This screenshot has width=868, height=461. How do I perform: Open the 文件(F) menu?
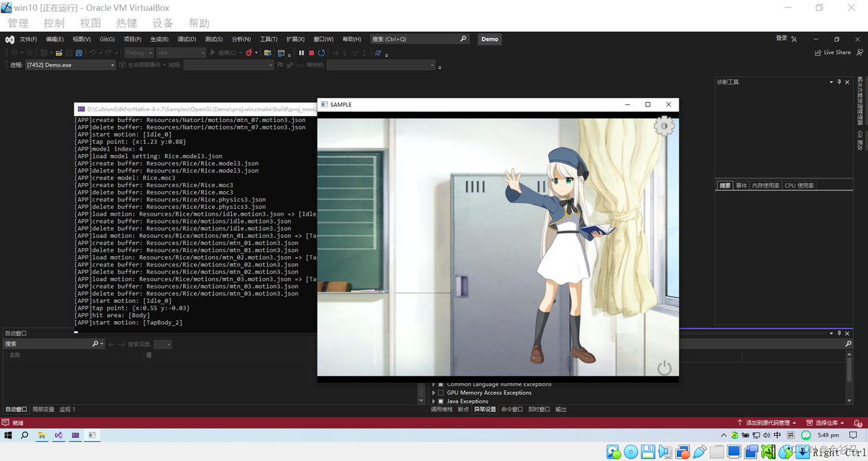tap(28, 39)
